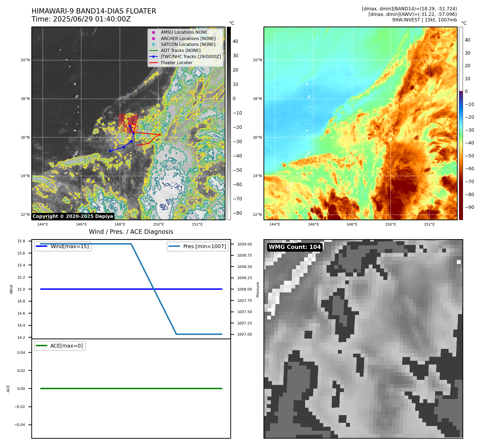This screenshot has width=481, height=448.
Task: Click the vertical 'ACE' axis label
Action: (8, 389)
